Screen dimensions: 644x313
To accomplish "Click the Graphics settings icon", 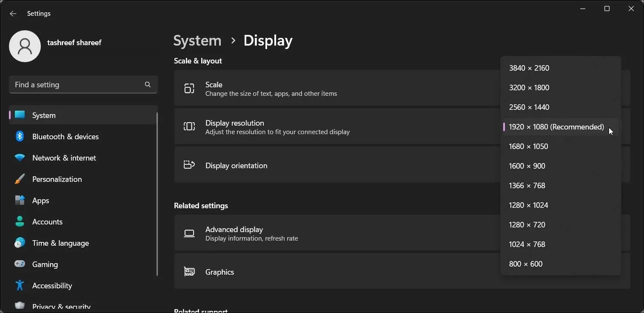I will pyautogui.click(x=189, y=271).
